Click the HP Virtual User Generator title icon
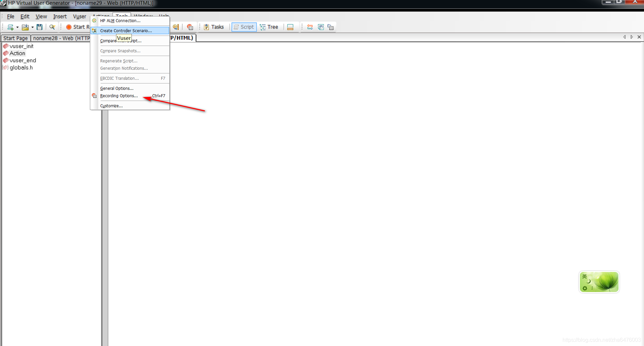The width and height of the screenshot is (644, 346). [x=3, y=3]
